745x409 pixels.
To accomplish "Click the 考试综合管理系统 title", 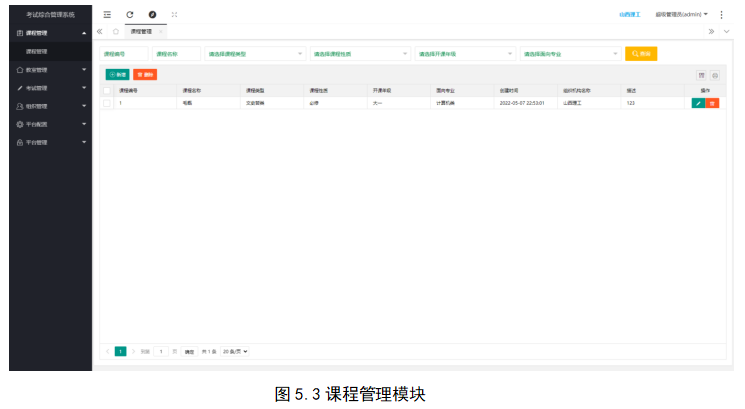I will [x=50, y=15].
